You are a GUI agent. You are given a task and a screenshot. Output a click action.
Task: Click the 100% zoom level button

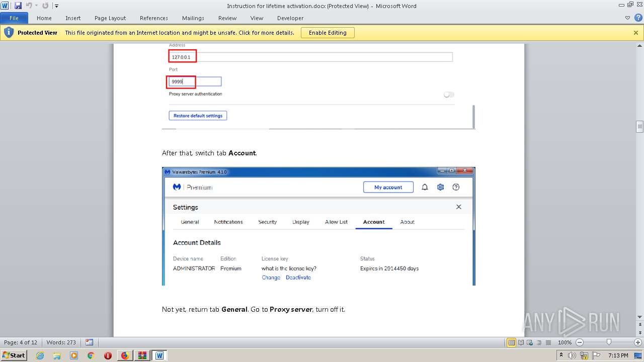565,342
